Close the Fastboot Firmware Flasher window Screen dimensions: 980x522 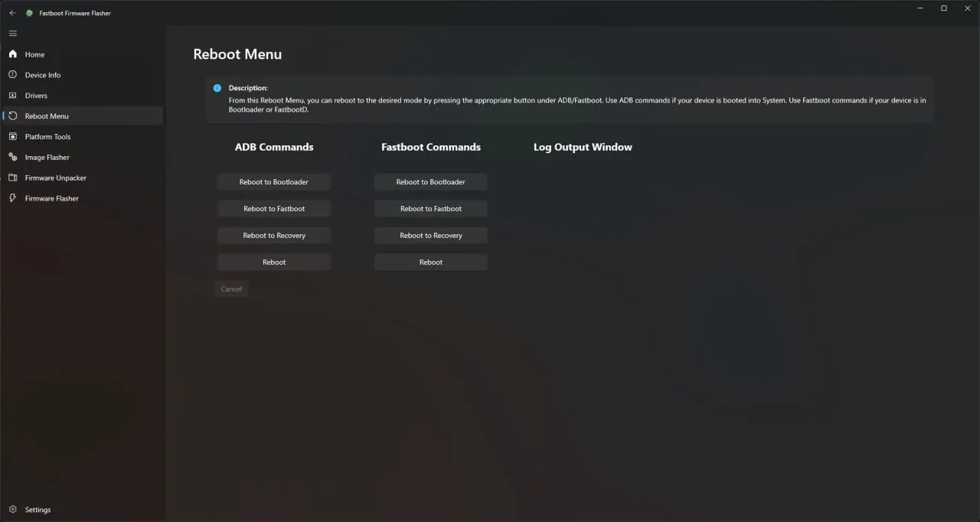click(x=966, y=8)
